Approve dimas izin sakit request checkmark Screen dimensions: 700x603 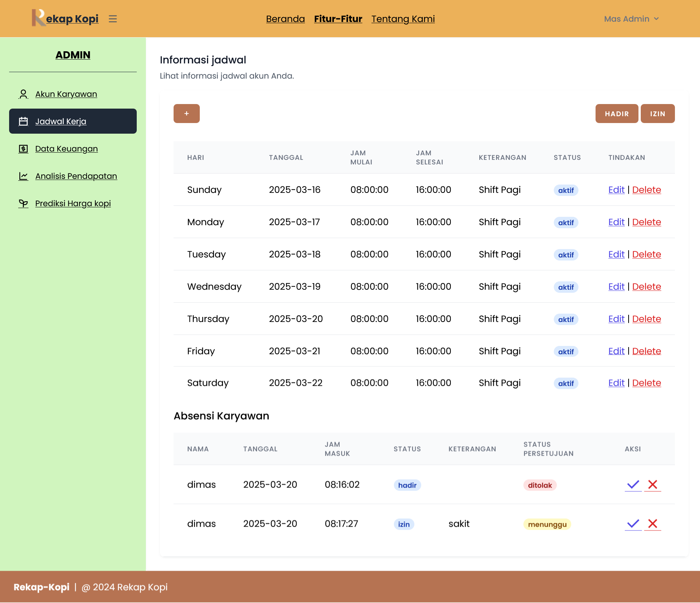coord(633,524)
